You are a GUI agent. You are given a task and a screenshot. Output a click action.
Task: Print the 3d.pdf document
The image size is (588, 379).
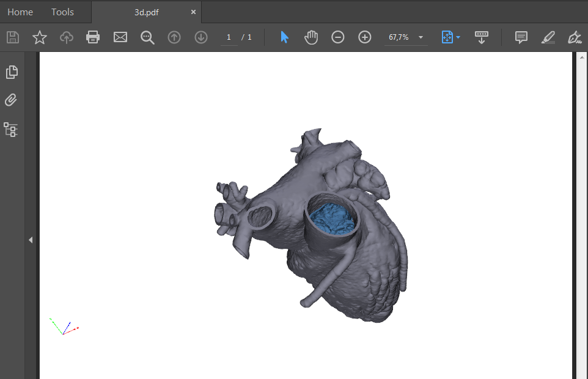click(93, 37)
